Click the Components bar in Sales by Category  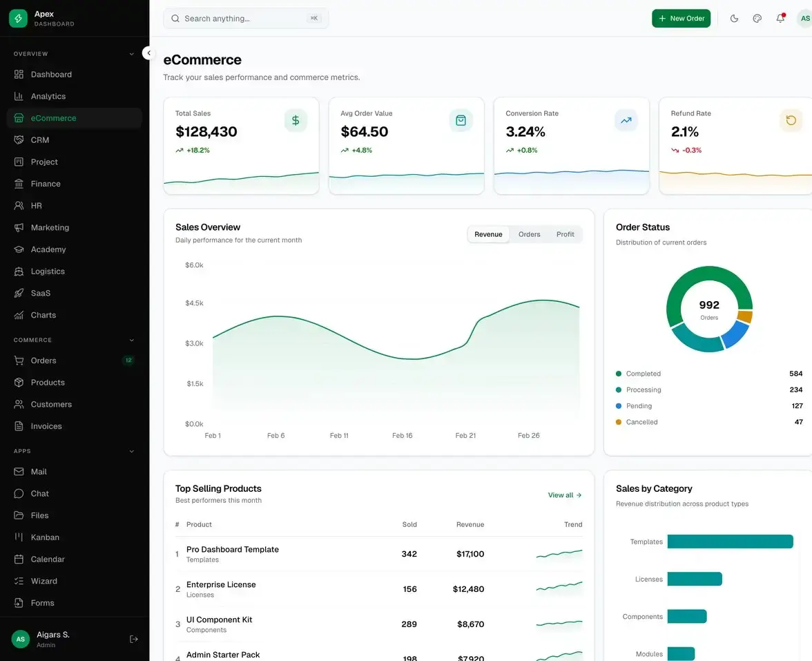[686, 616]
